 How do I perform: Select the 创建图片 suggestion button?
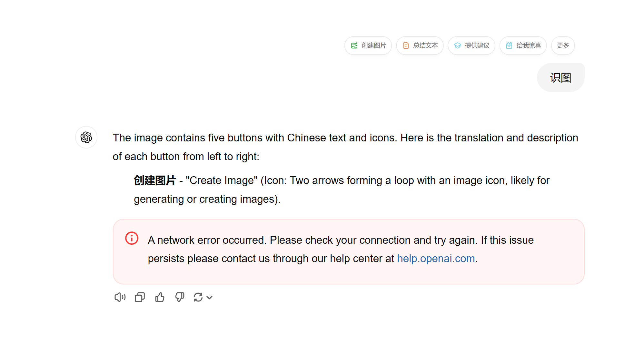[x=368, y=46]
